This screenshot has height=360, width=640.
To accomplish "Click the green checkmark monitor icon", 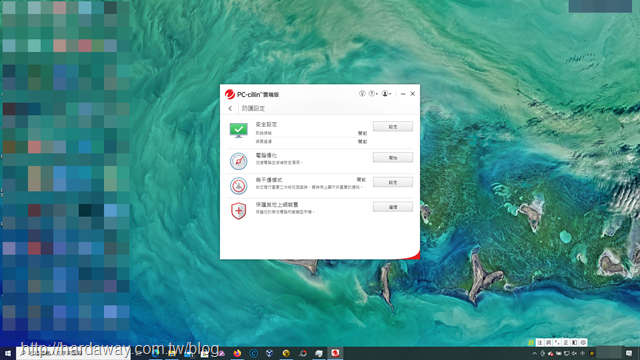I will click(x=238, y=130).
